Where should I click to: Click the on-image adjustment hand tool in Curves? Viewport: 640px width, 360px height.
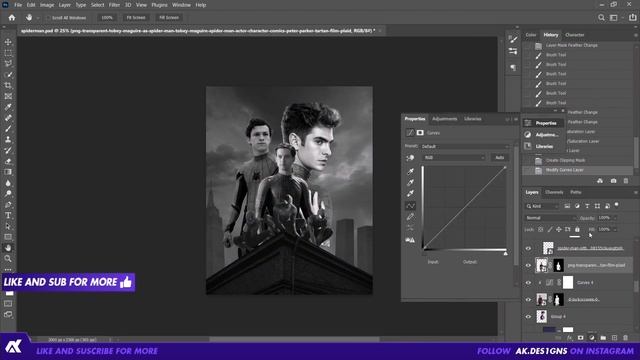pyautogui.click(x=410, y=158)
